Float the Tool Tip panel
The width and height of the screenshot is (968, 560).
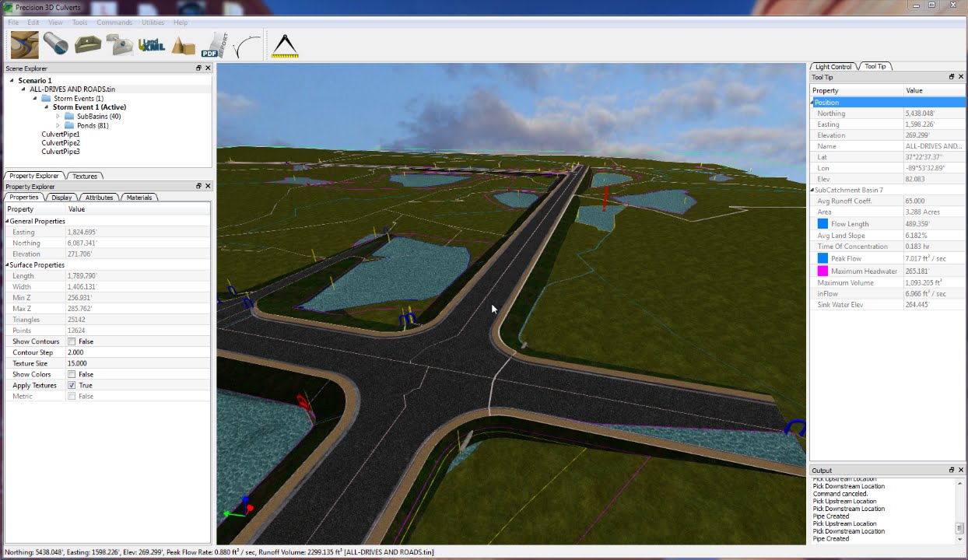(952, 77)
